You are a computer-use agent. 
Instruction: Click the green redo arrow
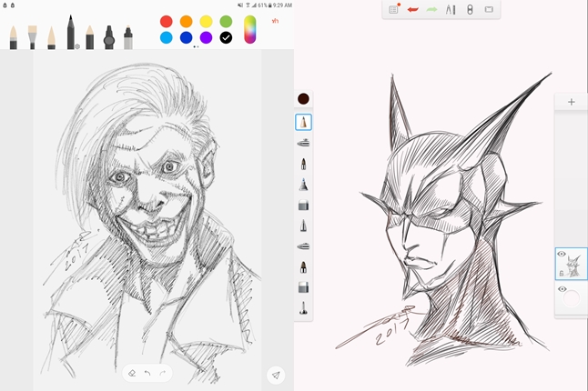pos(431,10)
